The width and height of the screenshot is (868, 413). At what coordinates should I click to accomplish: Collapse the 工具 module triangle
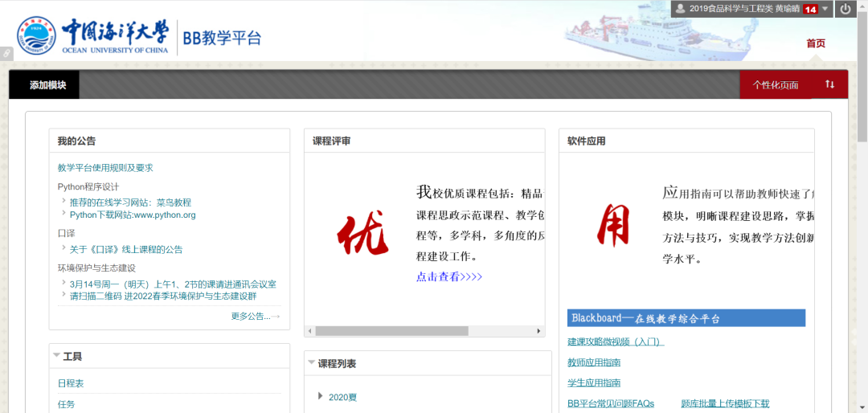tap(56, 355)
